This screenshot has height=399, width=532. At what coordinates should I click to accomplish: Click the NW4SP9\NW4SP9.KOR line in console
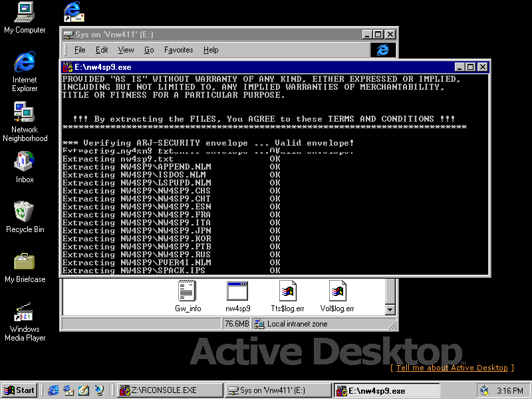point(172,239)
